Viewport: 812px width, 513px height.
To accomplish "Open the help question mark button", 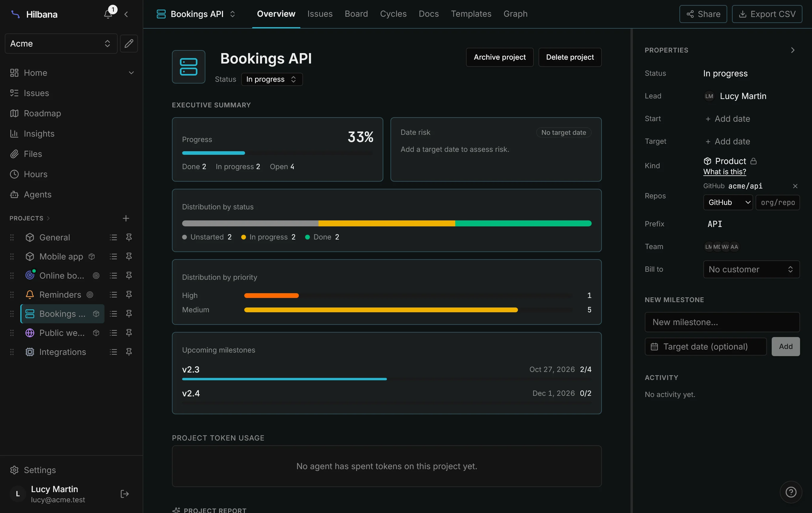I will point(791,492).
